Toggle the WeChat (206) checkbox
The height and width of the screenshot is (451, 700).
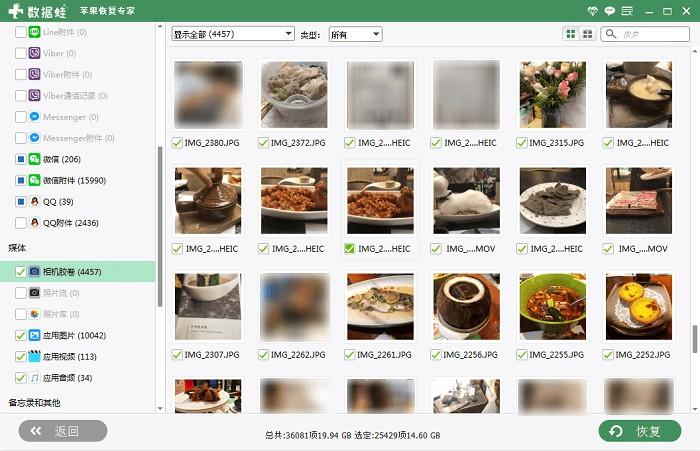21,159
